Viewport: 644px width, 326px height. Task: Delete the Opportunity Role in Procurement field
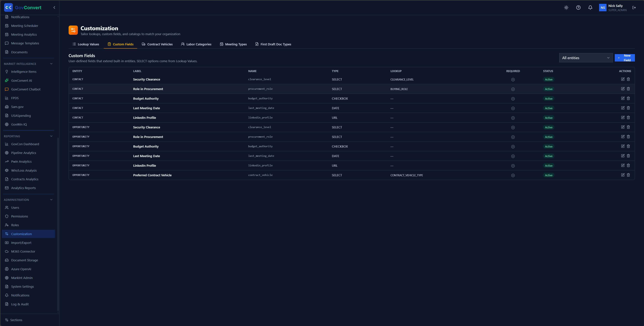(628, 137)
